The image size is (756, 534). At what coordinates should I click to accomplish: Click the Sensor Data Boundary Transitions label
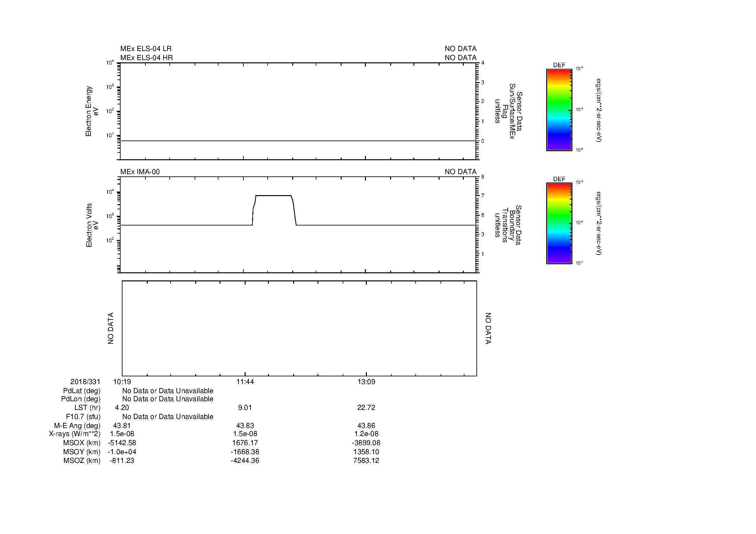tap(508, 225)
